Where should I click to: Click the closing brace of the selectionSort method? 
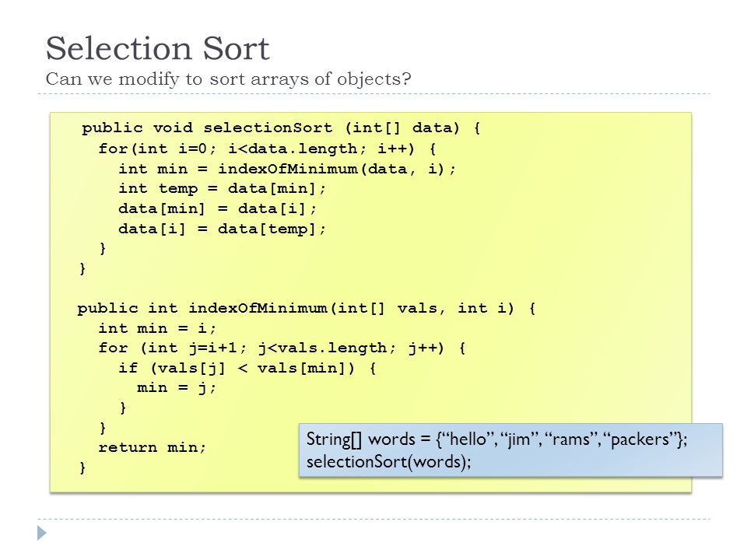[x=82, y=269]
